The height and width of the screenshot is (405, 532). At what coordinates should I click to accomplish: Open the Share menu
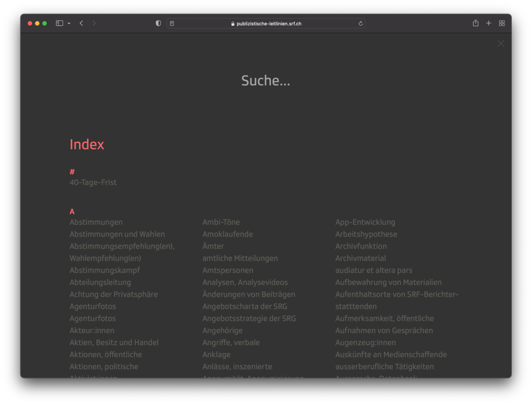475,23
